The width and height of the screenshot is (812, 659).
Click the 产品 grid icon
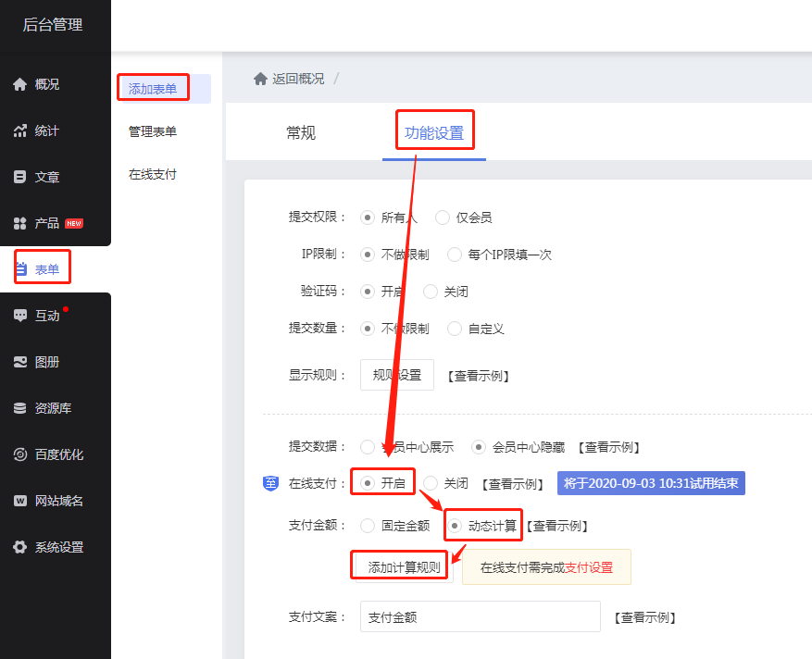[19, 223]
